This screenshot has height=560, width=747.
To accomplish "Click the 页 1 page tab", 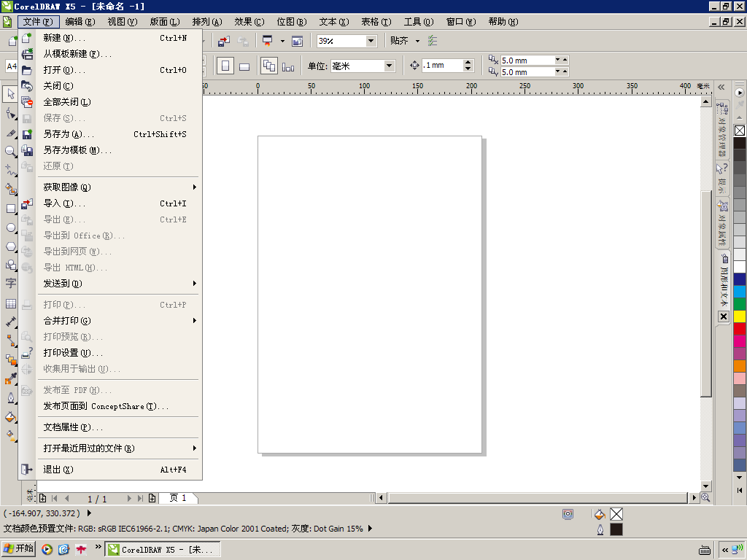I will [x=178, y=498].
